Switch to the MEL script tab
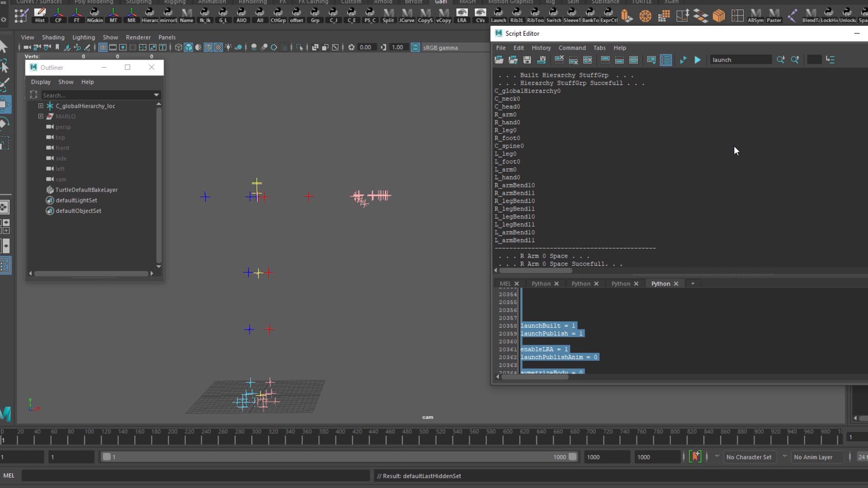 point(505,284)
